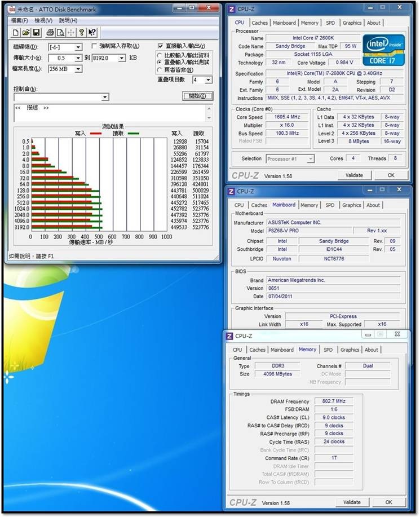Click the Intel Core i7 2600K name field
Viewport: 420px width, 517px height.
pos(313,38)
